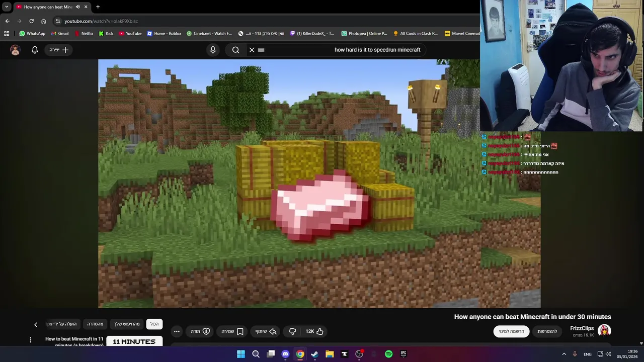
Task: Go back in browser history
Action: [7, 21]
